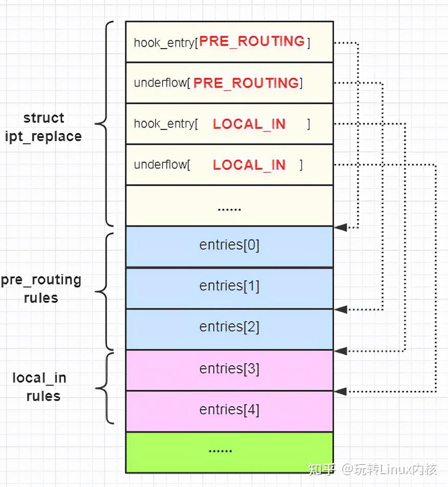Click the struct ipt_replace label

[x=43, y=127]
